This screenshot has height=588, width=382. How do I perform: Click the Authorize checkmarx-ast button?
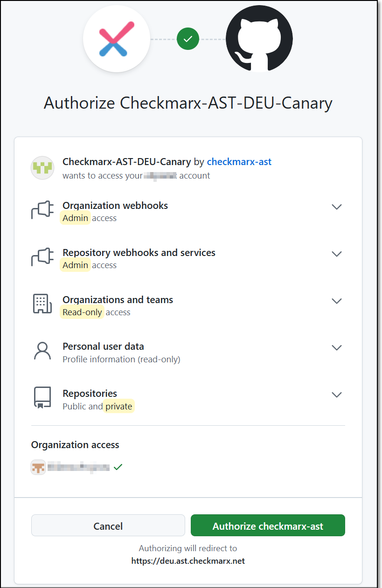point(268,526)
